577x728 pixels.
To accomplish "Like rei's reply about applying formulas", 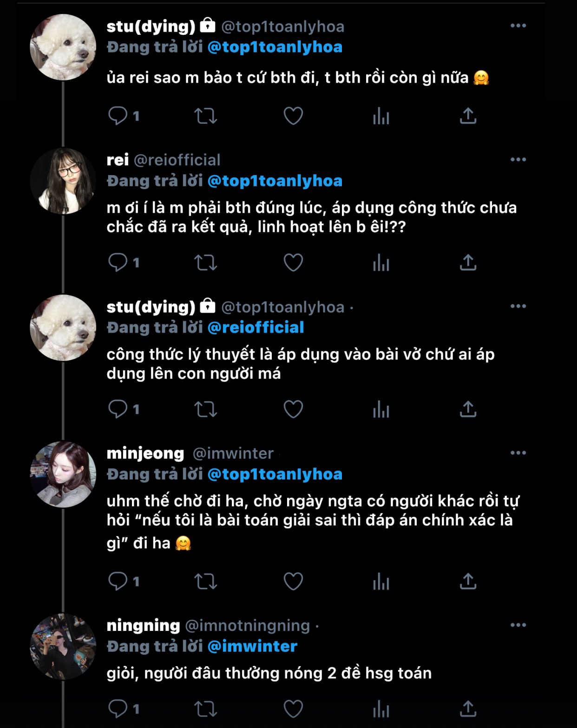I will pyautogui.click(x=293, y=262).
